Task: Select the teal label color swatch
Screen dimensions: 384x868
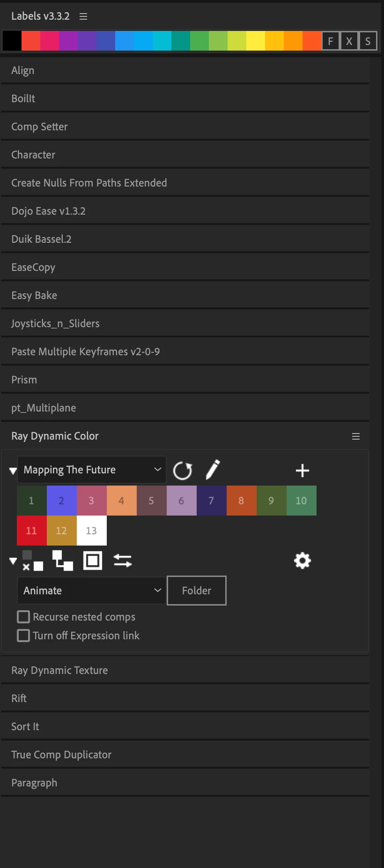Action: click(181, 41)
